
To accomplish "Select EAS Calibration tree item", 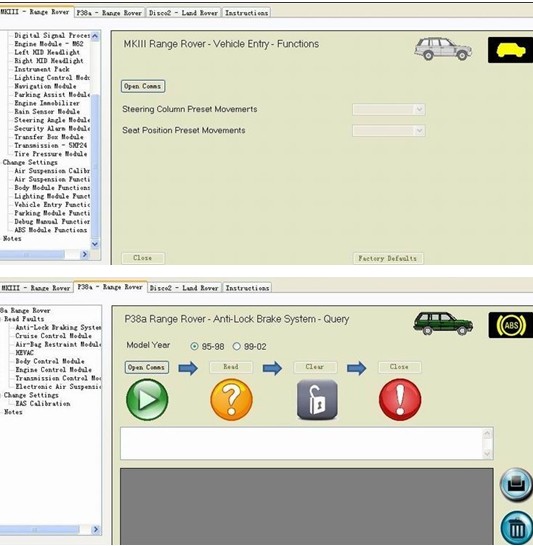I will (43, 404).
